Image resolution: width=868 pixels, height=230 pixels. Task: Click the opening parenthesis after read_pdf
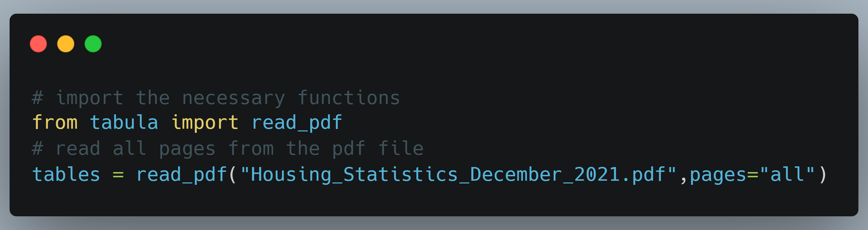[233, 175]
